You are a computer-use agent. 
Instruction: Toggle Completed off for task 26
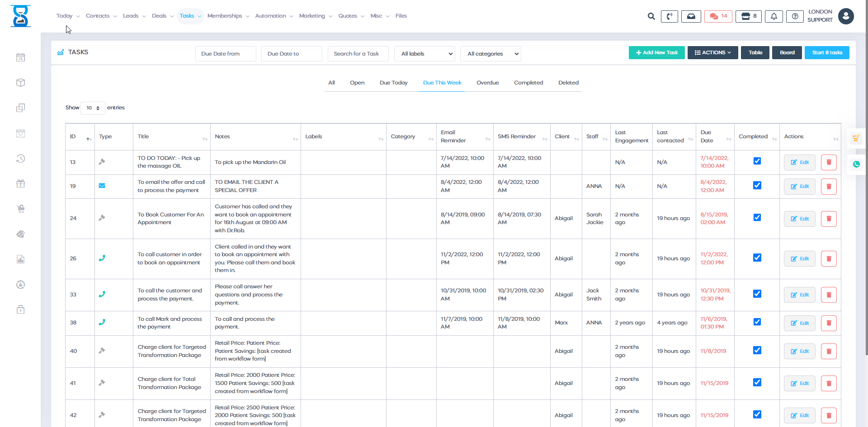[757, 258]
